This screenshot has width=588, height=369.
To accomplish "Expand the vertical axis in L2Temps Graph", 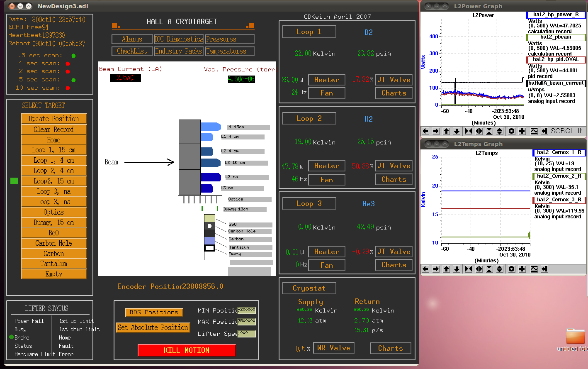I will (500, 269).
